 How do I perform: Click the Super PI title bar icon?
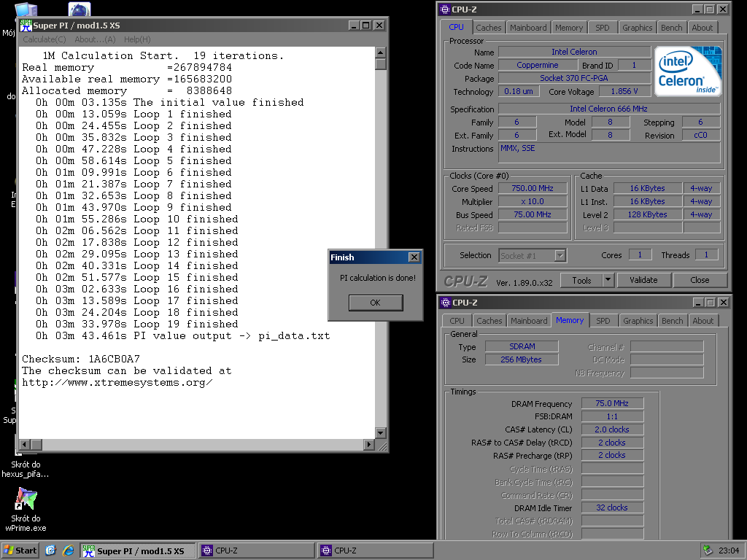[26, 26]
